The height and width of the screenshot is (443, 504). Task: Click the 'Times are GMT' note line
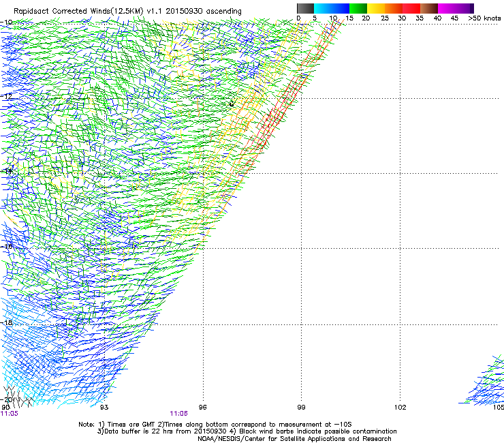click(215, 425)
